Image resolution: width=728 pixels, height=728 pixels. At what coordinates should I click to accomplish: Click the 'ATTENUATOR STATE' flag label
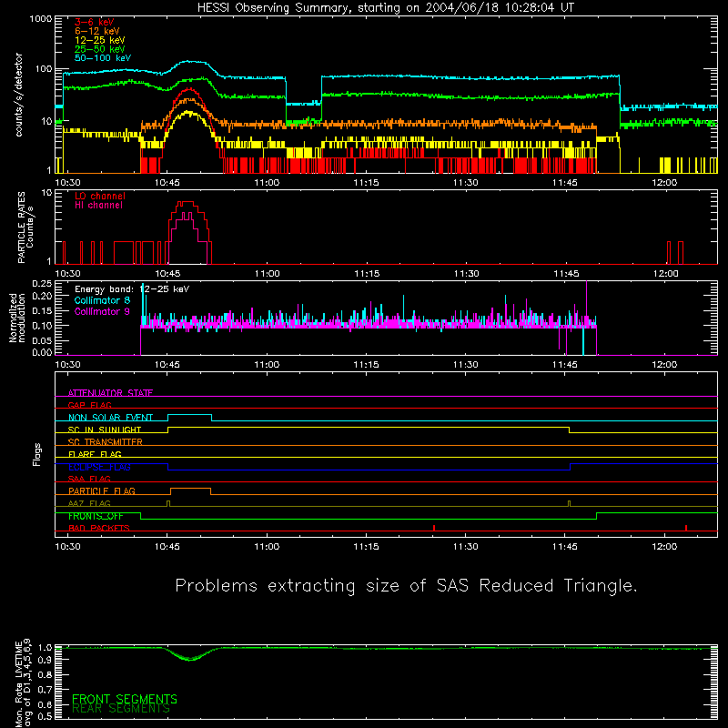pyautogui.click(x=110, y=393)
